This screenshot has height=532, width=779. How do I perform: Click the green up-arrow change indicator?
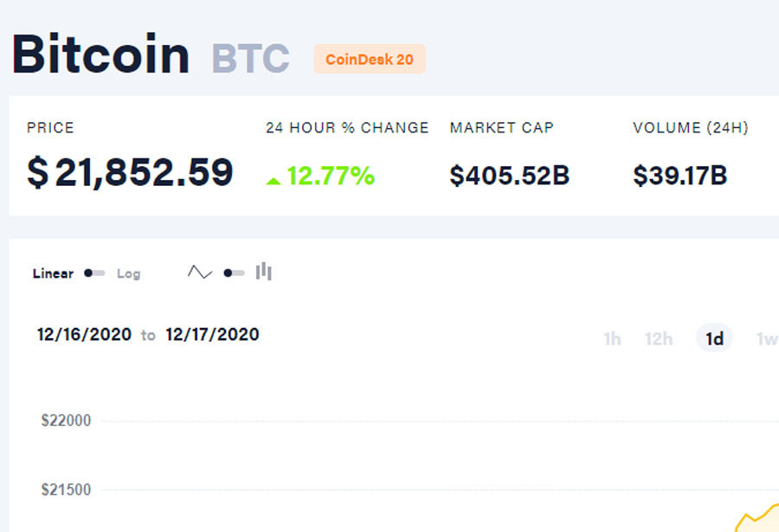pos(274,180)
